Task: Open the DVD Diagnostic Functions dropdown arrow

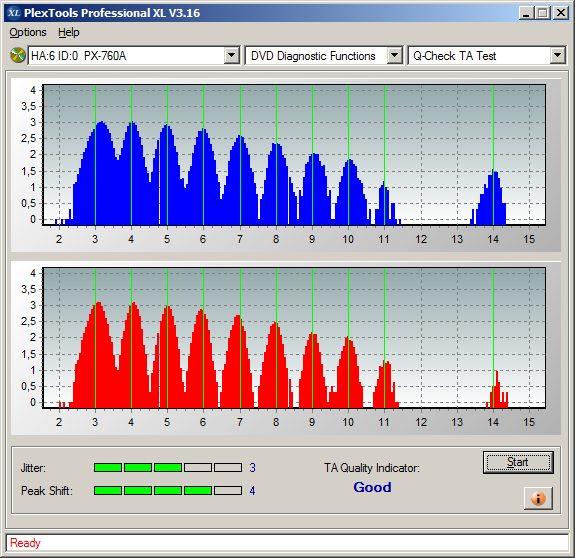Action: pyautogui.click(x=395, y=56)
